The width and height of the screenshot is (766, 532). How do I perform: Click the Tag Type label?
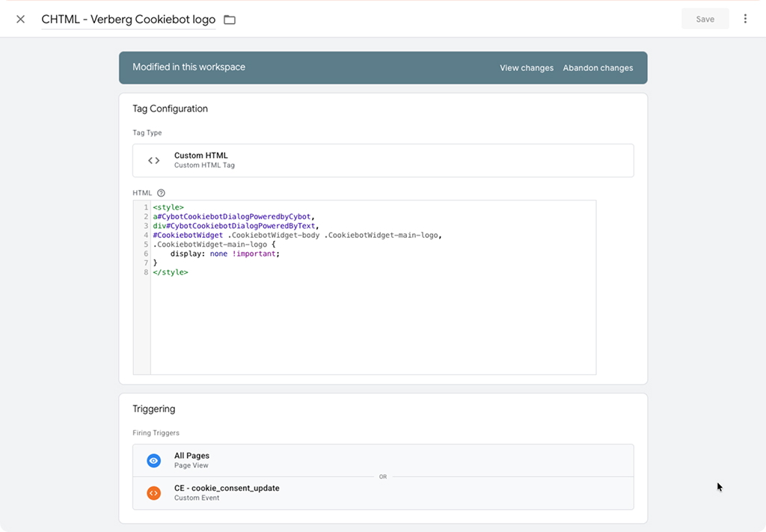click(x=147, y=133)
